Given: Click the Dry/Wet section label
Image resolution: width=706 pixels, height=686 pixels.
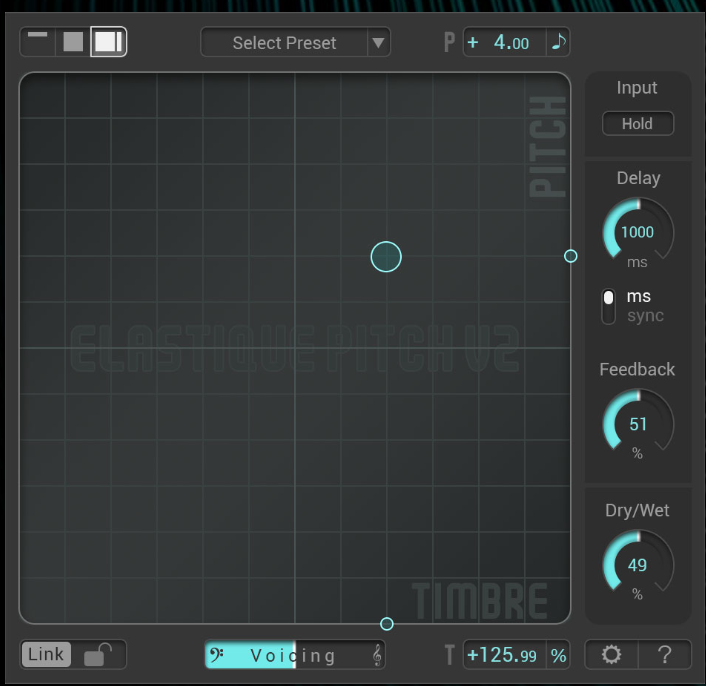Looking at the screenshot, I should [637, 510].
